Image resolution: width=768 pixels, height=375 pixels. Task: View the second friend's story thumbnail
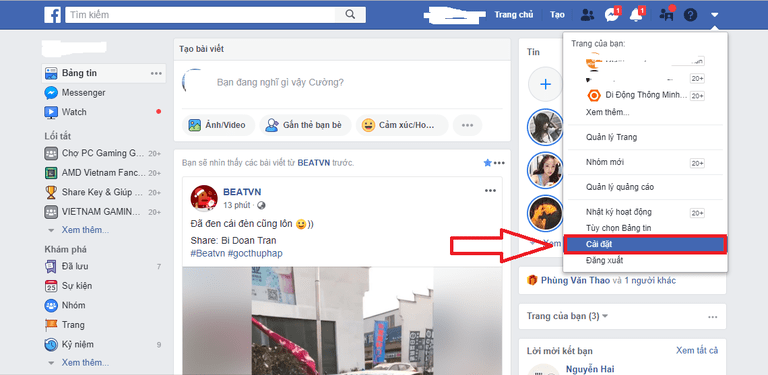pyautogui.click(x=545, y=170)
